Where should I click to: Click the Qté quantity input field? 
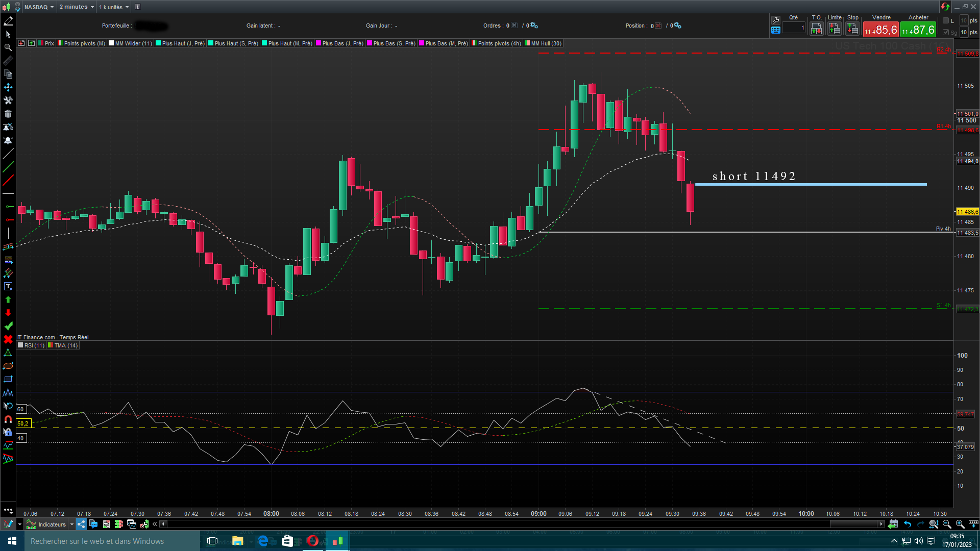tap(794, 28)
